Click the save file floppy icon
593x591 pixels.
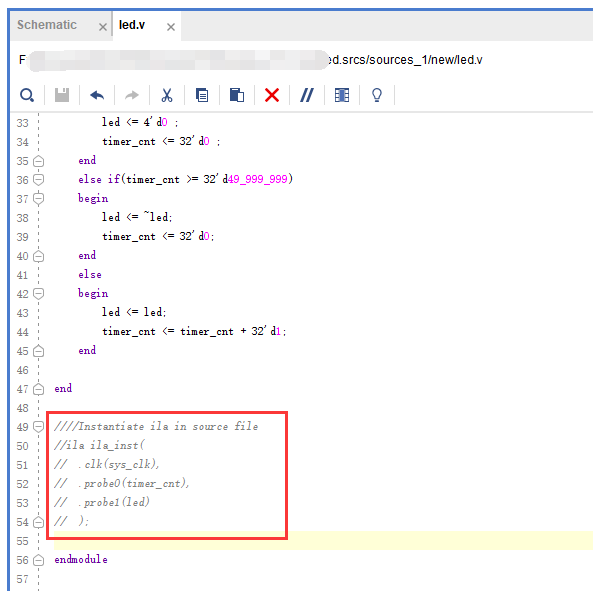coord(62,95)
